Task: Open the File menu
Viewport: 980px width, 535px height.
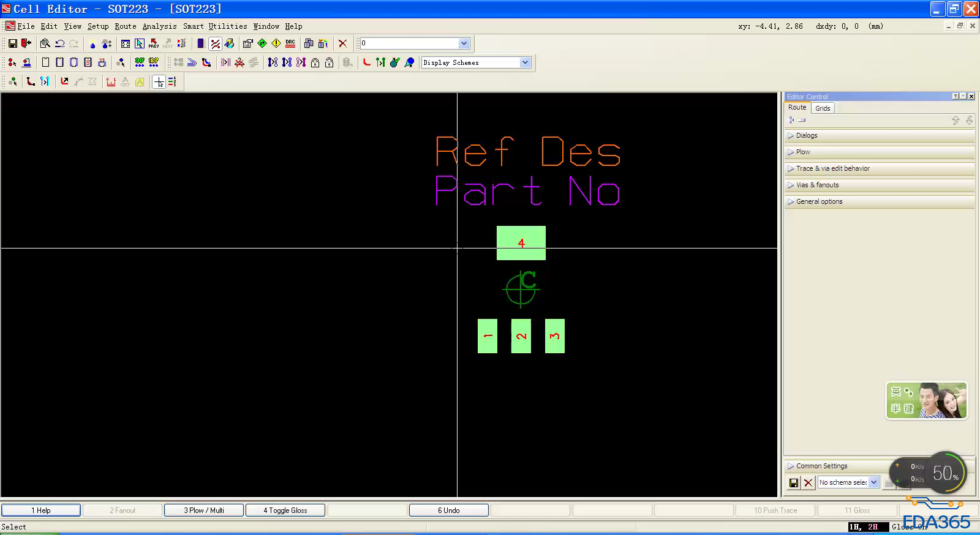Action: point(26,26)
